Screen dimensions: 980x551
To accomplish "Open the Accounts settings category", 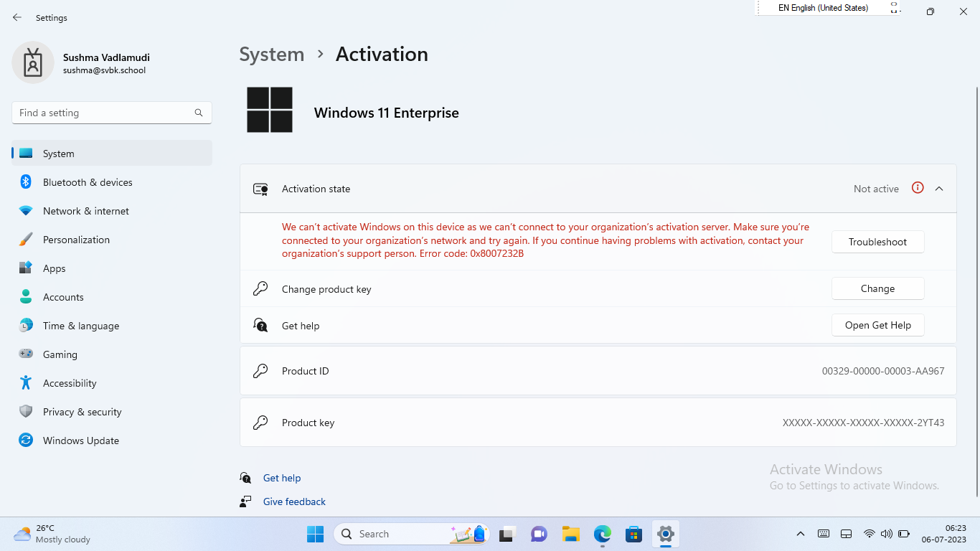I will point(112,297).
